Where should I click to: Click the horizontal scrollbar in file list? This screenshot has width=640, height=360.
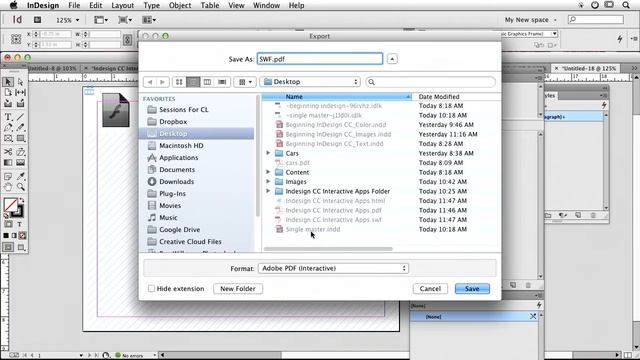[328, 249]
